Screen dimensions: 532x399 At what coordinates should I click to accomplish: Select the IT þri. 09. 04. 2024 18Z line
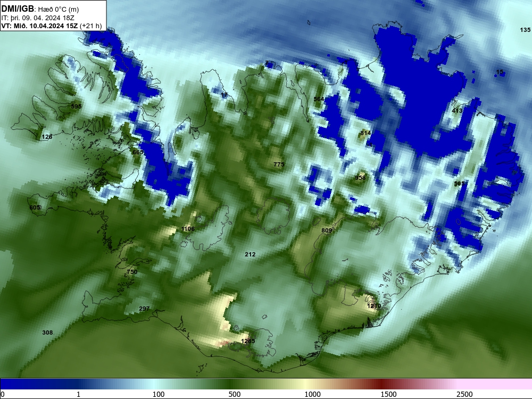coord(37,18)
